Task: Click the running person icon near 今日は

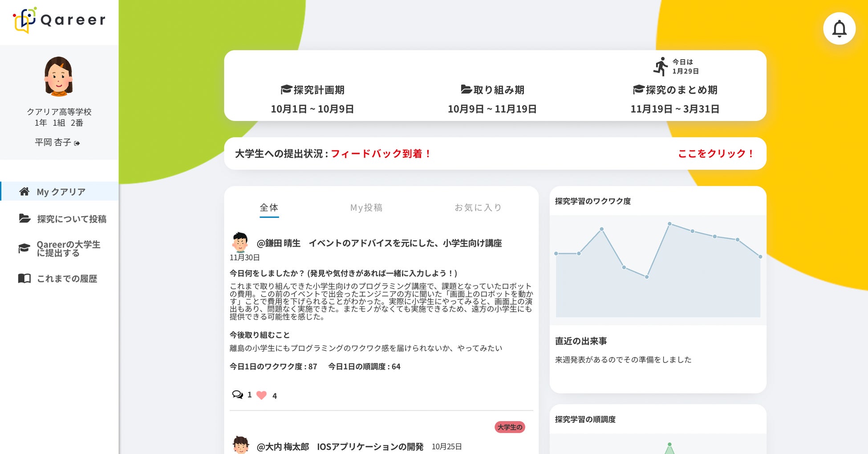Action: (661, 66)
